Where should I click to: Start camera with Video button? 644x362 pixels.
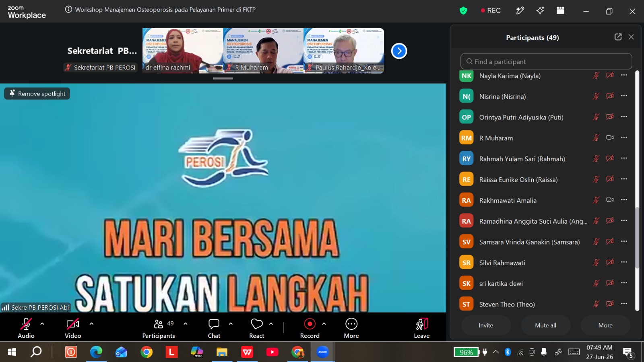73,328
